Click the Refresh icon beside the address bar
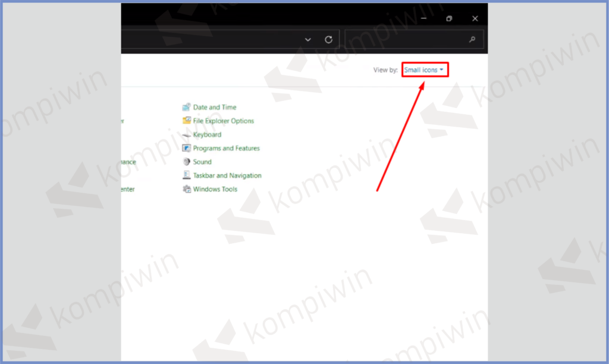 [x=328, y=39]
